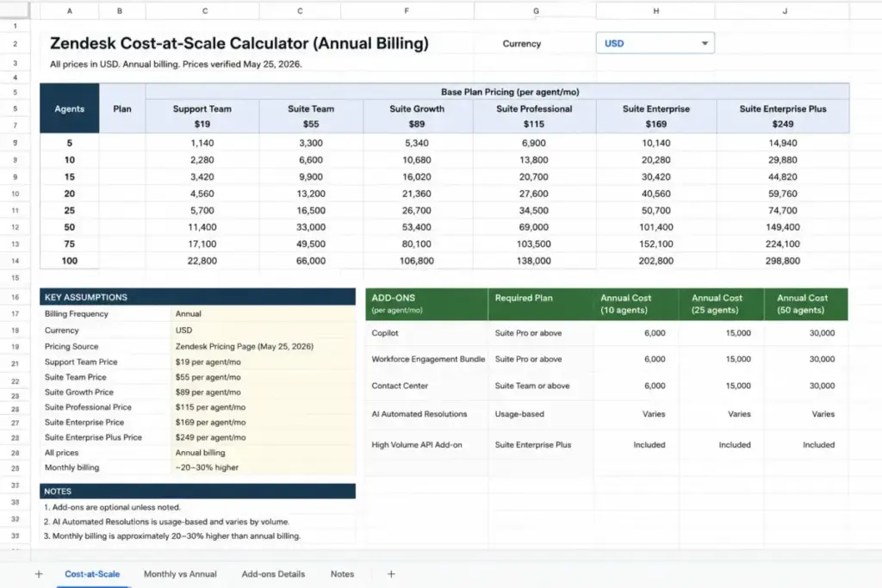Click note 3 about monthly billing

tap(172, 535)
